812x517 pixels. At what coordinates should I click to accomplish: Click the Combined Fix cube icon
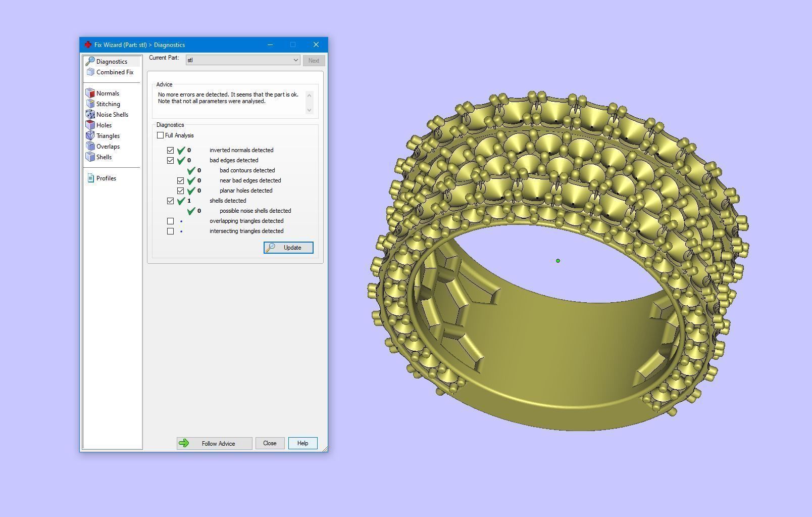pos(90,72)
